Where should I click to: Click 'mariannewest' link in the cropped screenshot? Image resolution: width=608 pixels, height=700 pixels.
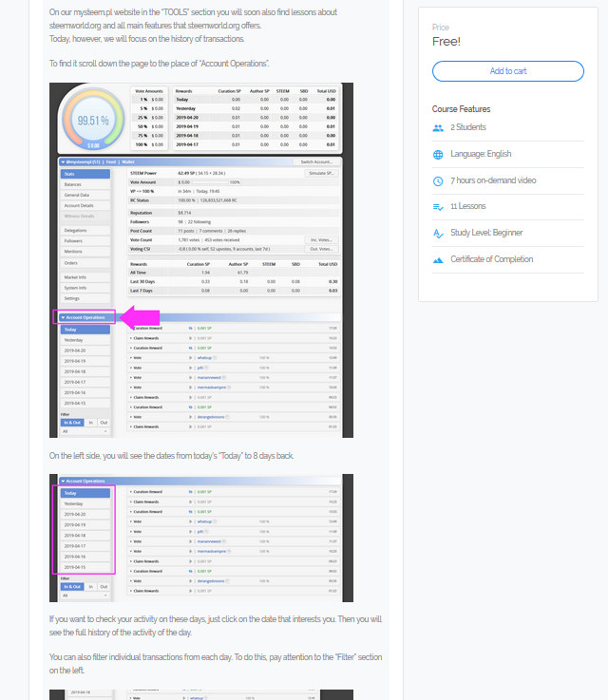tap(209, 541)
